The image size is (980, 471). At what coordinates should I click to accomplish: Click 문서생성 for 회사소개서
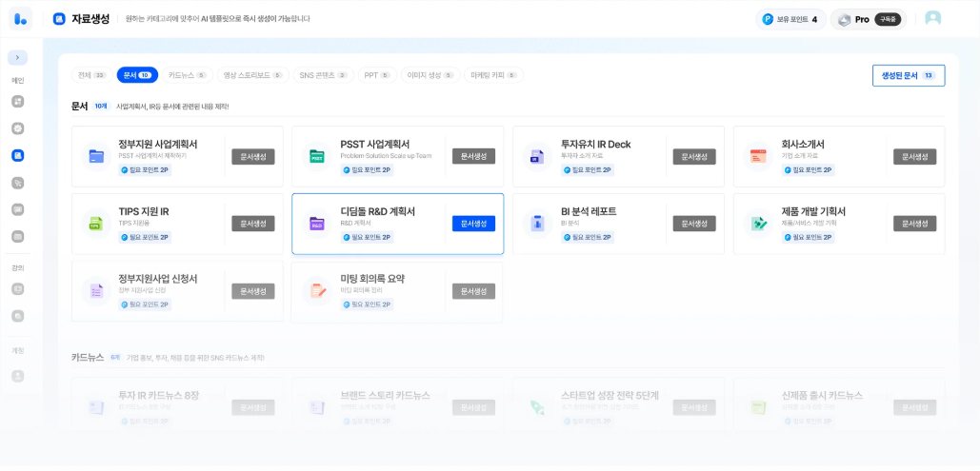(915, 156)
